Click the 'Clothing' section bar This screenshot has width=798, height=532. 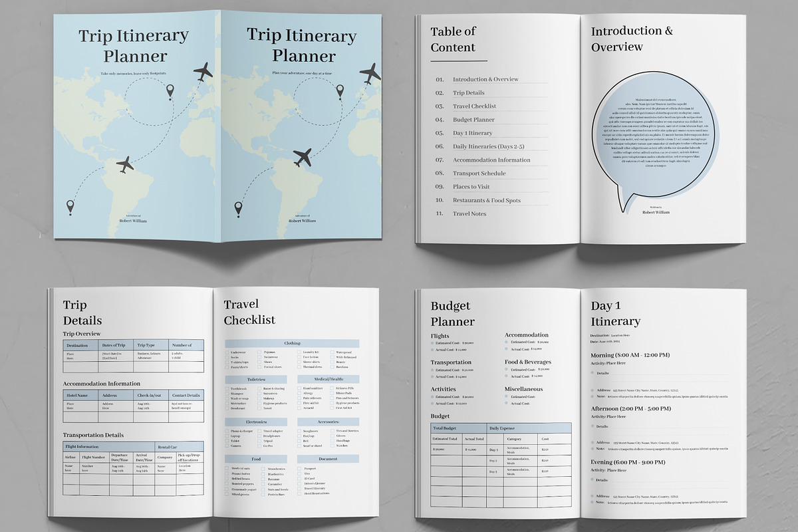tap(292, 343)
